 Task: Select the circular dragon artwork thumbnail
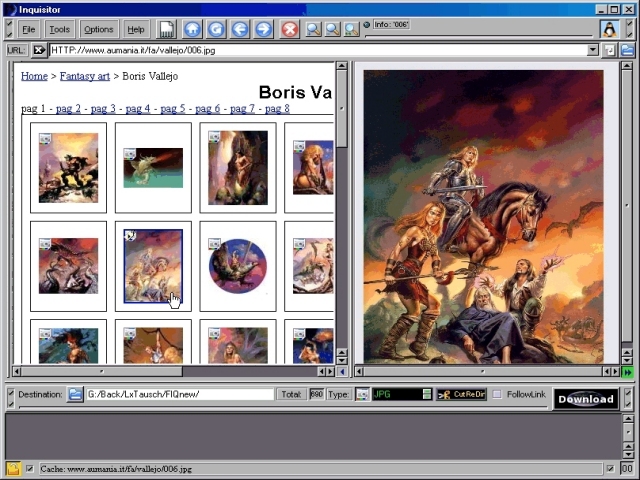click(238, 266)
